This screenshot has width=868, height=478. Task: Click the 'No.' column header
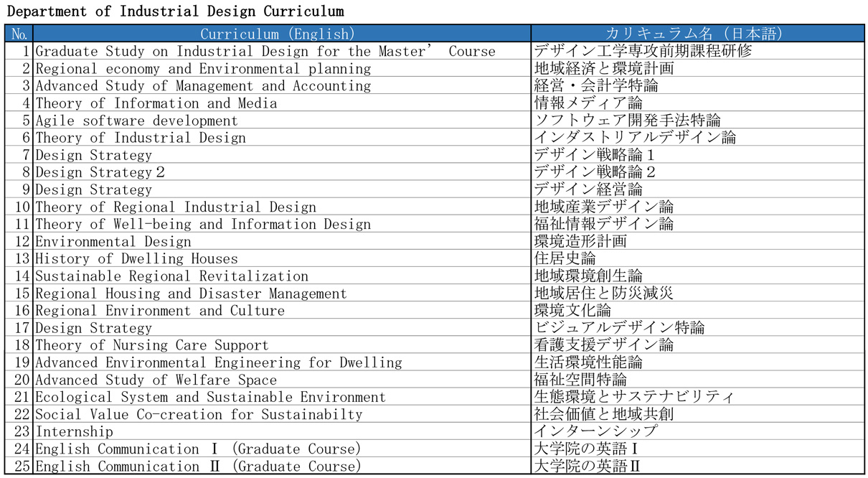point(19,34)
